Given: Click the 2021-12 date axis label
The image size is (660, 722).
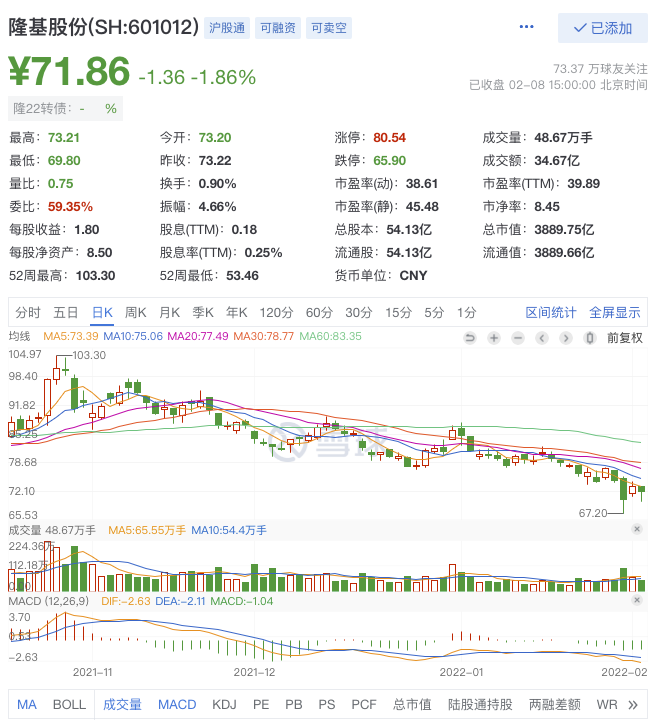Looking at the screenshot, I should pos(254,672).
